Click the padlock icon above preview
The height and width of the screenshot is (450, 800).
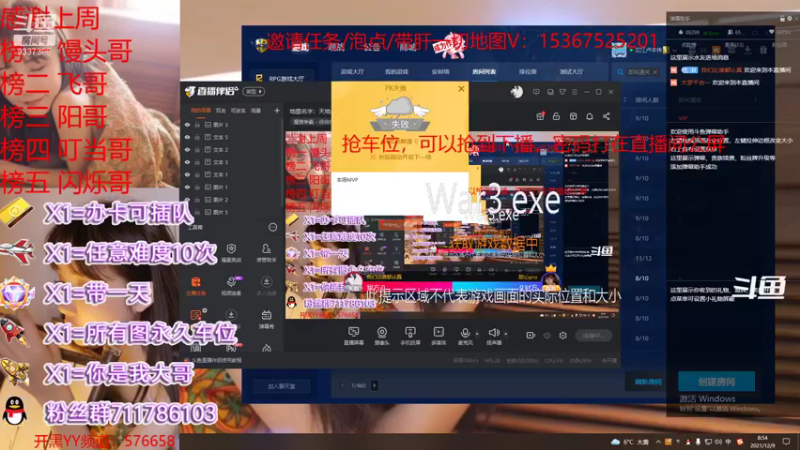pyautogui.click(x=556, y=116)
